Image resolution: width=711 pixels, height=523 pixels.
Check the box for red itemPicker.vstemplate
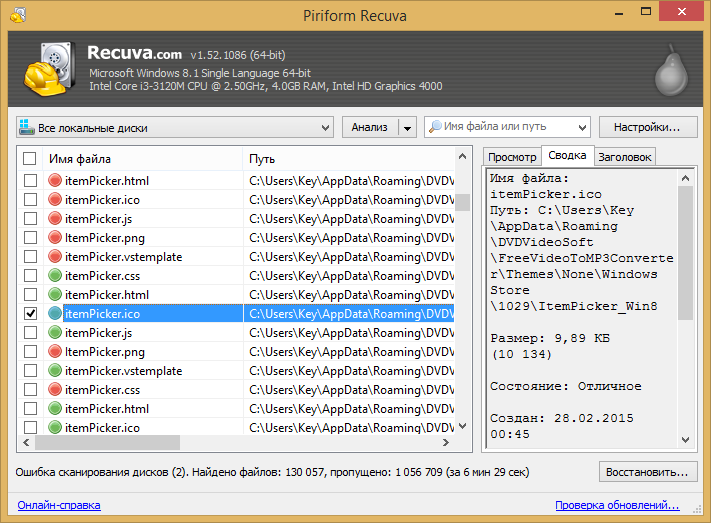click(x=30, y=257)
